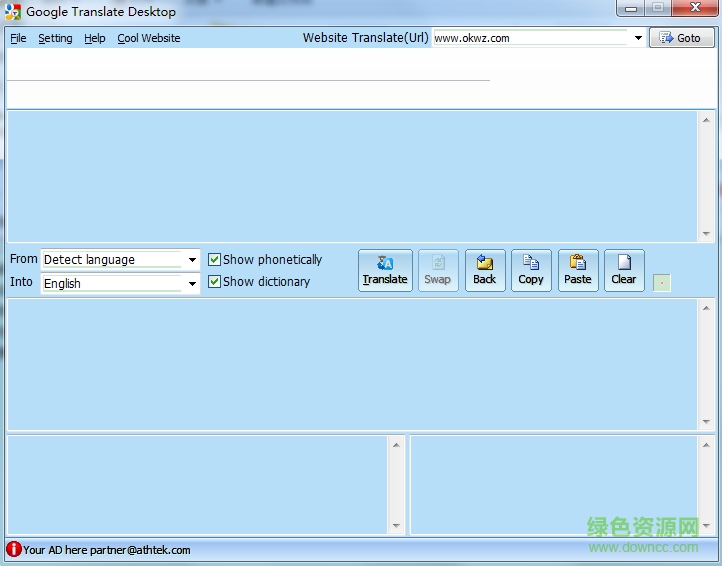Click the Paste clipboard icon

pyautogui.click(x=578, y=264)
